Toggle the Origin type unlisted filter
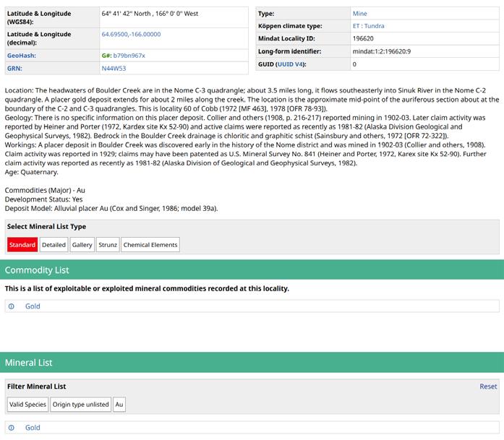Viewport: 504px width, 440px height. [x=80, y=405]
